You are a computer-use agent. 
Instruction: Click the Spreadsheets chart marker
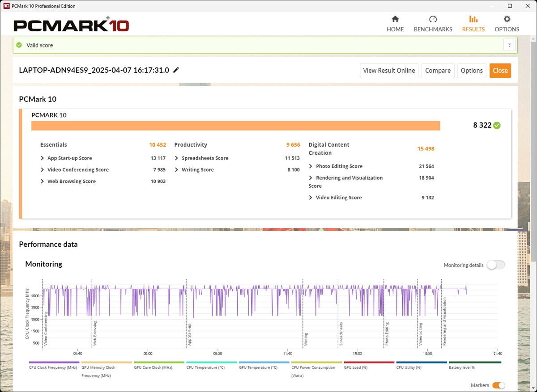tap(341, 334)
